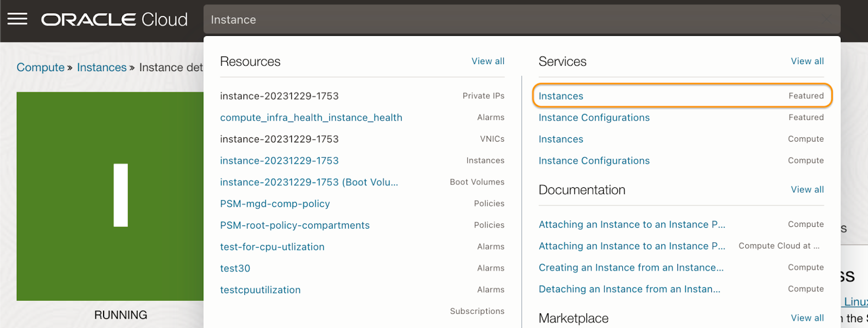Image resolution: width=868 pixels, height=328 pixels.
Task: View all Marketplace results
Action: (x=807, y=318)
